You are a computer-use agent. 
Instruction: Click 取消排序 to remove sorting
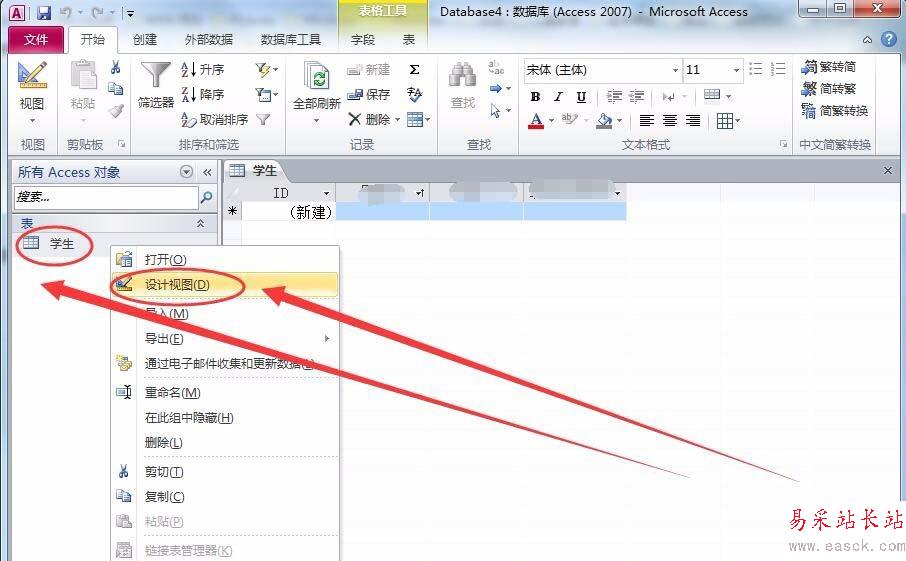214,120
